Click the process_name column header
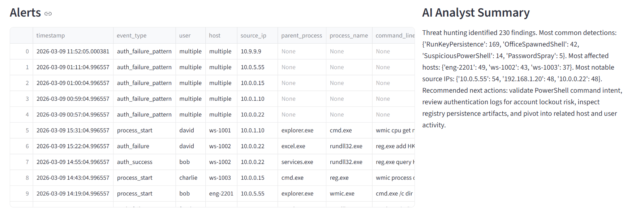The image size is (644, 215). (x=349, y=35)
